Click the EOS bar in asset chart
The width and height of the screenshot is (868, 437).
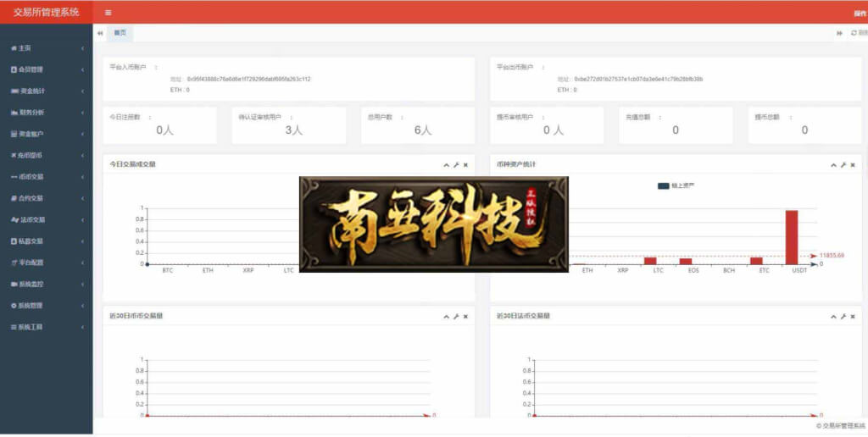point(686,261)
